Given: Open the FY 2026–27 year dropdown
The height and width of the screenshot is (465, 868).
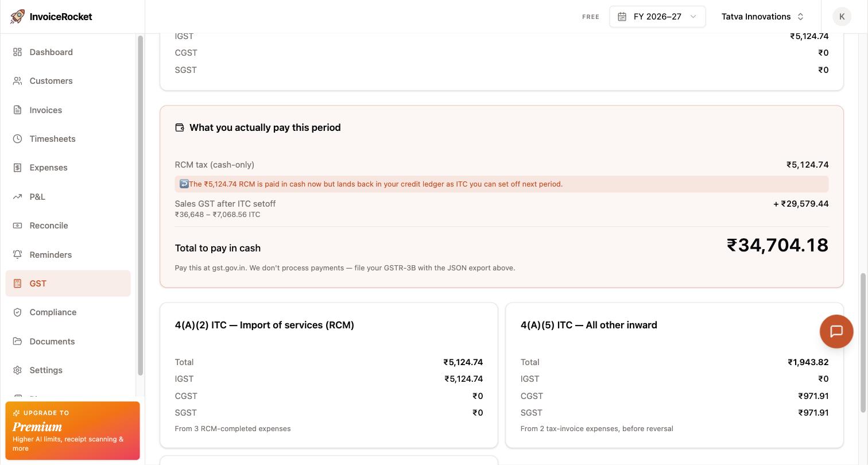Looking at the screenshot, I should 657,17.
